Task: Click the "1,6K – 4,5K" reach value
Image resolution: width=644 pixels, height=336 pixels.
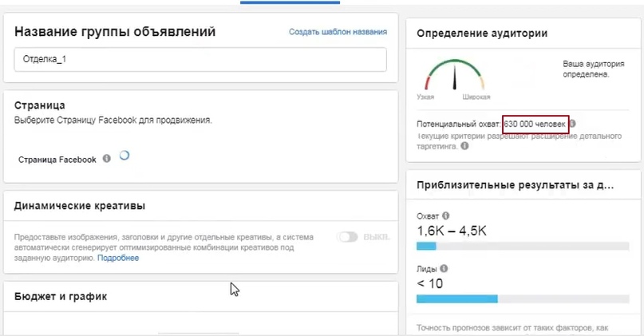Action: [452, 231]
